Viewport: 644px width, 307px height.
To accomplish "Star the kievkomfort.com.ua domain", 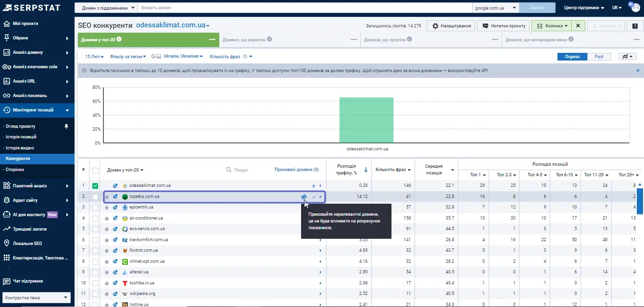I will [107, 240].
